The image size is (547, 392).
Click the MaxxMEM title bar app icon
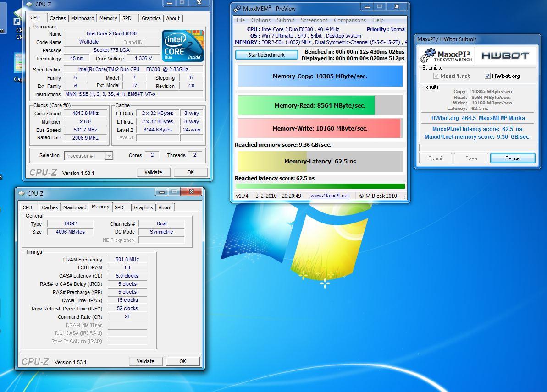point(238,8)
